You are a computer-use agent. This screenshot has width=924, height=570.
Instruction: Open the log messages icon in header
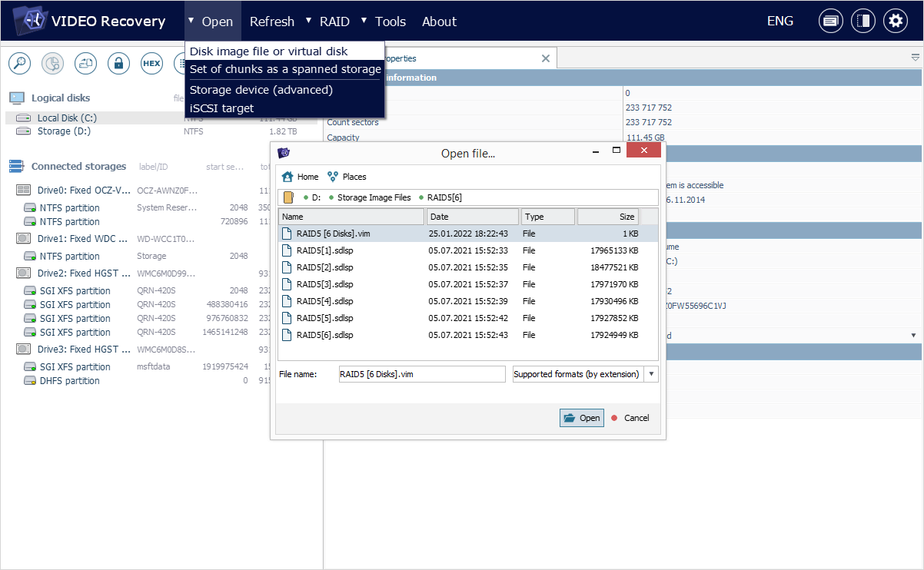(x=830, y=21)
